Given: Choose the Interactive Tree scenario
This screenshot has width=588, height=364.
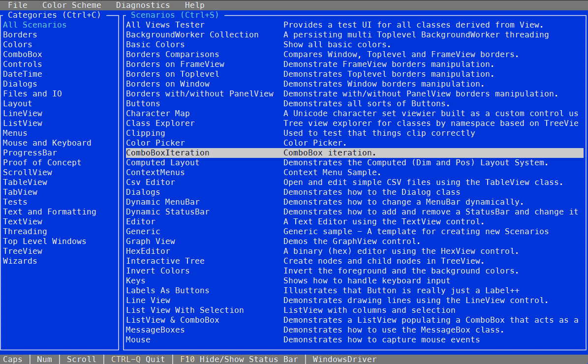Looking at the screenshot, I should pos(165,261).
